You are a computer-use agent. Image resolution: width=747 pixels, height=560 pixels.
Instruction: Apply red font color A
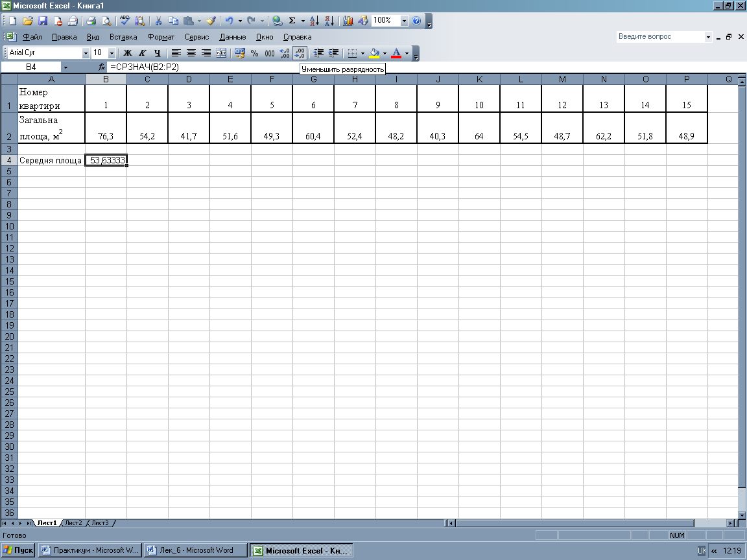click(396, 53)
